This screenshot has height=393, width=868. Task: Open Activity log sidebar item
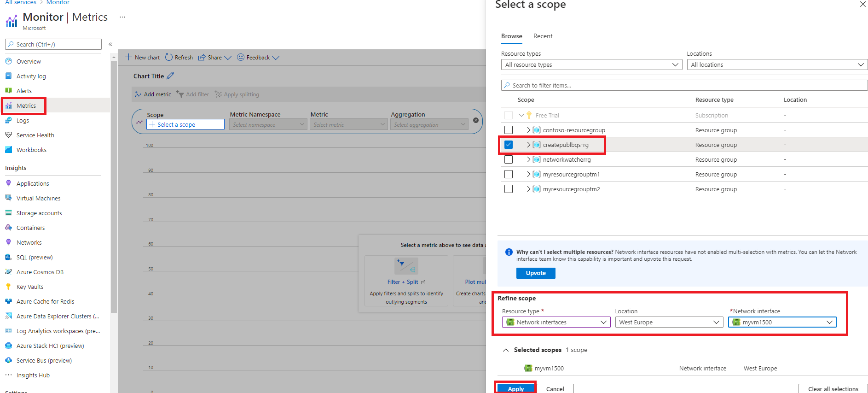[31, 76]
